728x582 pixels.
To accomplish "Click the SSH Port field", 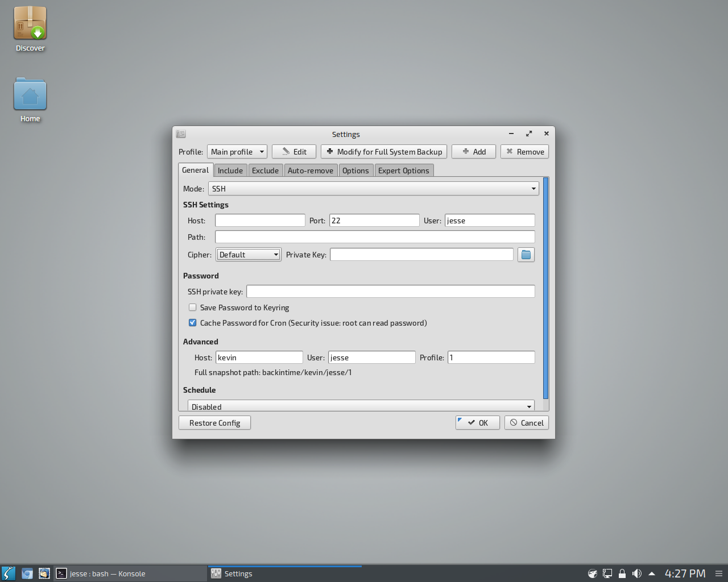I will (374, 221).
